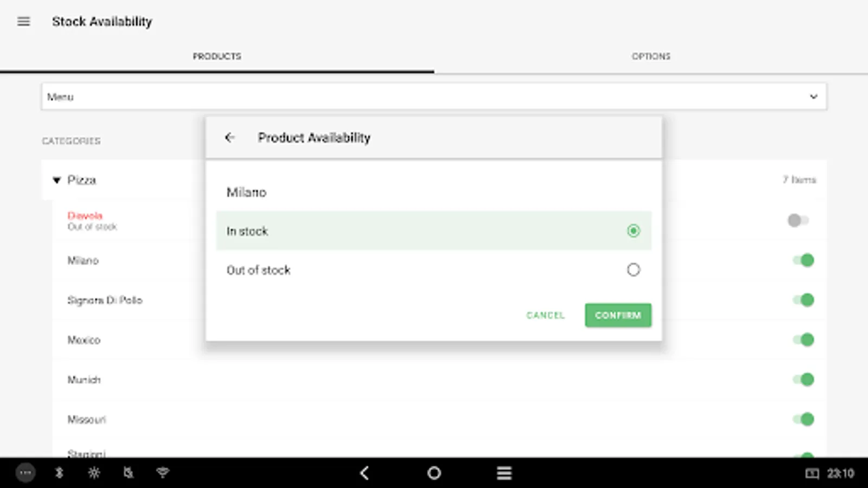
Task: Open the Menu dropdown selector
Action: point(434,97)
